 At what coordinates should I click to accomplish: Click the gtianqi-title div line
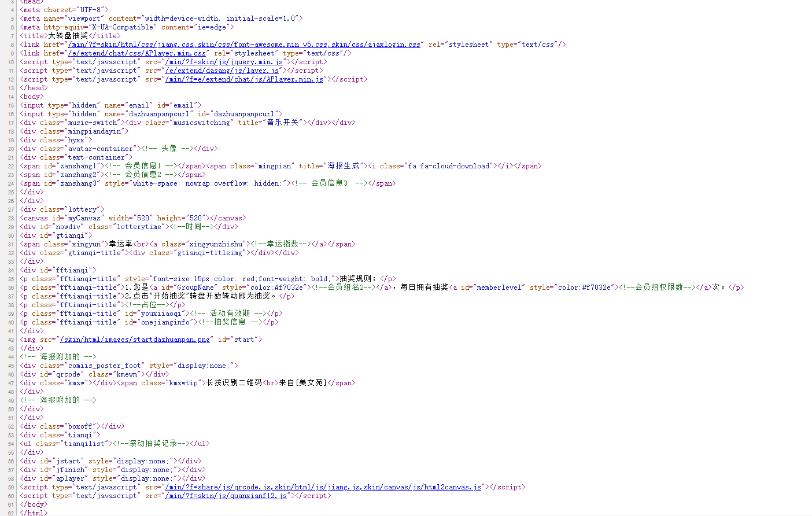160,253
